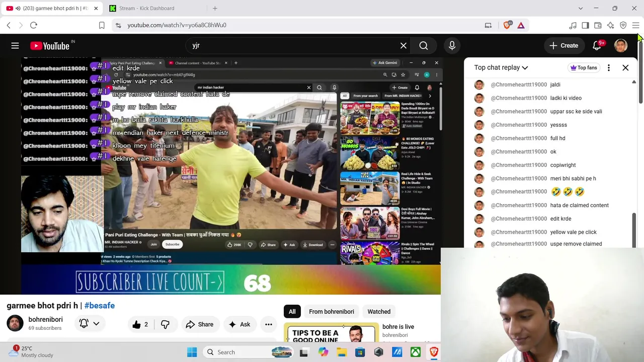This screenshot has width=644, height=362.
Task: Go back with browser back arrow
Action: pos(9,25)
